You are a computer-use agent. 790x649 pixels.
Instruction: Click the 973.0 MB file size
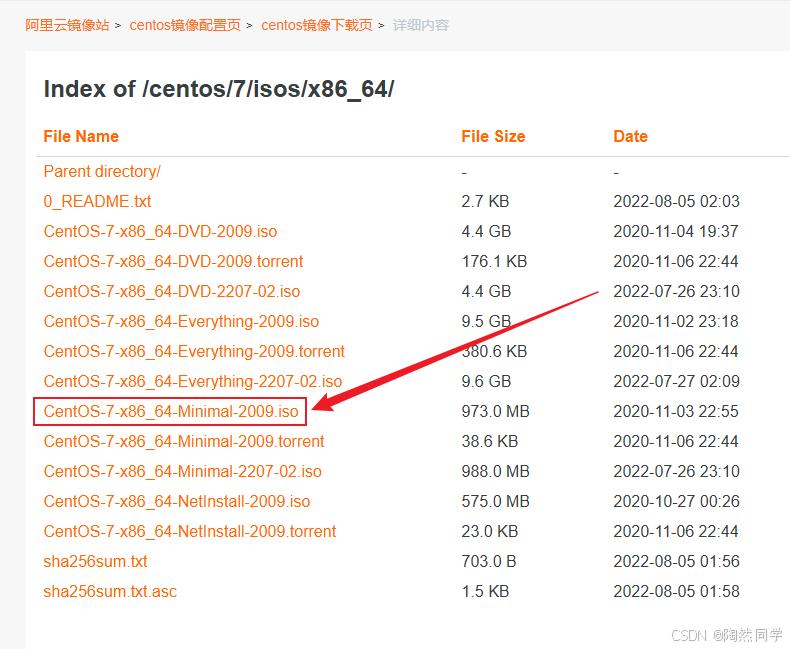[x=495, y=411]
